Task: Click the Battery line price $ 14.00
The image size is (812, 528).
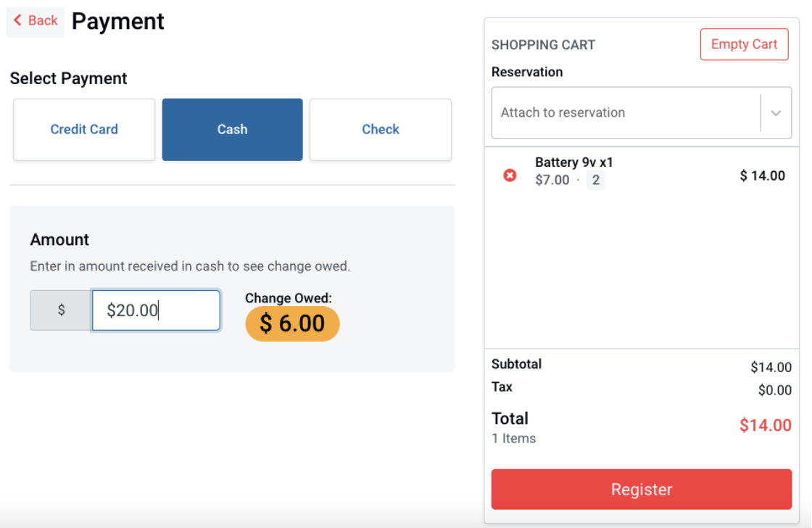Action: (762, 176)
